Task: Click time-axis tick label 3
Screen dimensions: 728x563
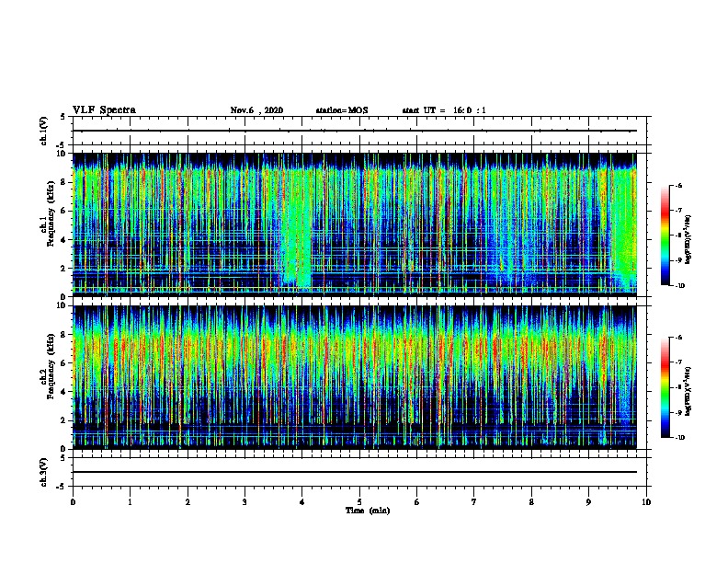Action: [245, 502]
